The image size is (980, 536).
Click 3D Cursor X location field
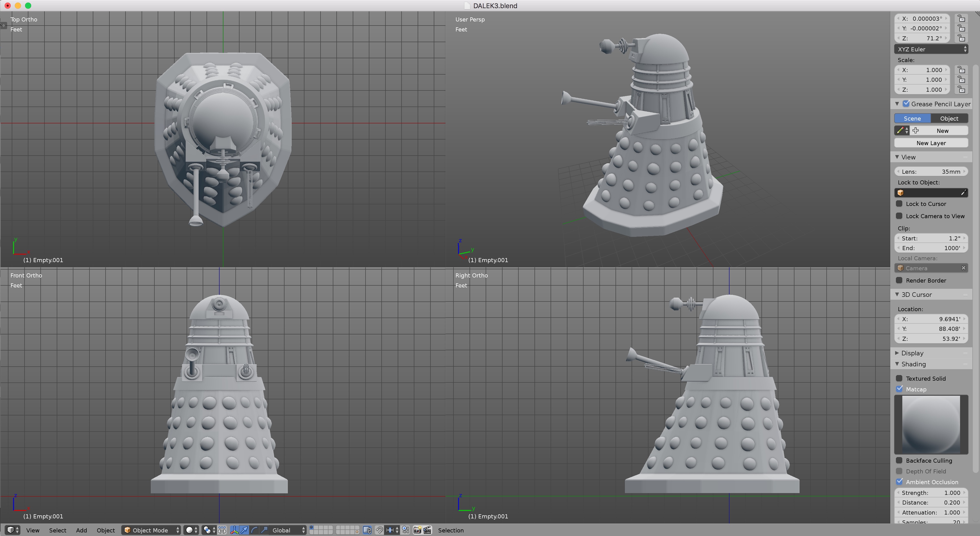(x=931, y=319)
